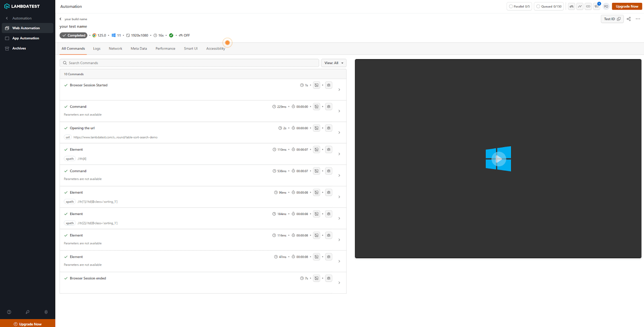Expand the 184ms Element row chevron
The image size is (644, 327).
pyautogui.click(x=339, y=218)
